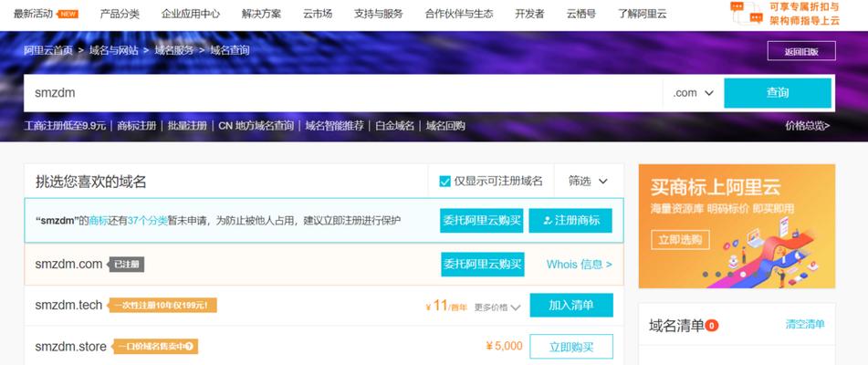This screenshot has height=365, width=868.
Task: Click 37个分类 link in notice
Action: 147,221
